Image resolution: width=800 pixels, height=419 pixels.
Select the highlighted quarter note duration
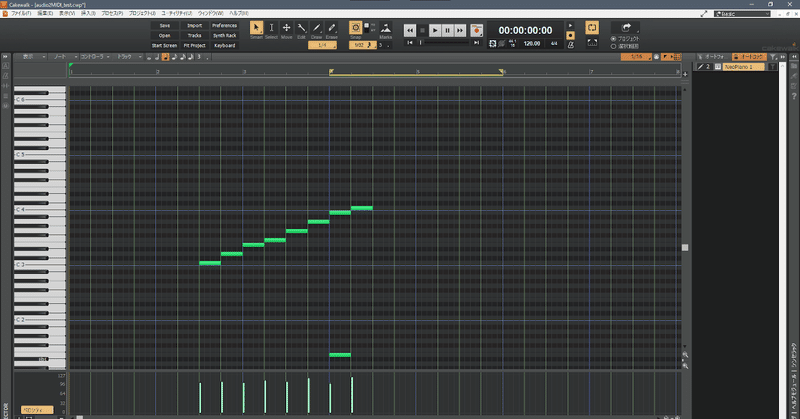point(165,57)
